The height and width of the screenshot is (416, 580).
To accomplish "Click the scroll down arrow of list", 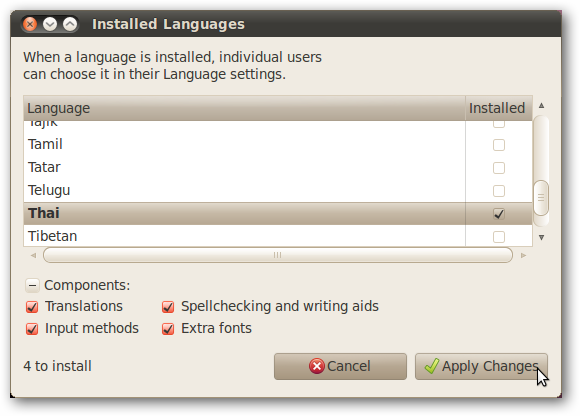I will (541, 237).
